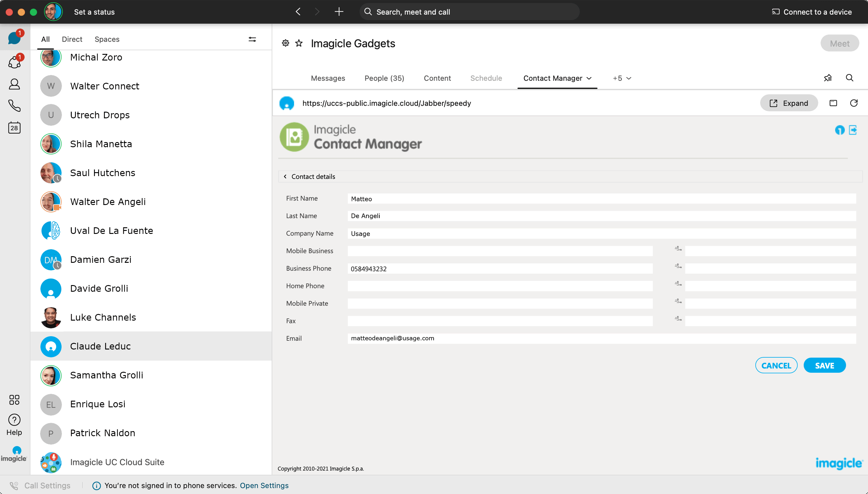Open the Meetings calendar icon
Screen dimensions: 868x494
[x=14, y=128]
